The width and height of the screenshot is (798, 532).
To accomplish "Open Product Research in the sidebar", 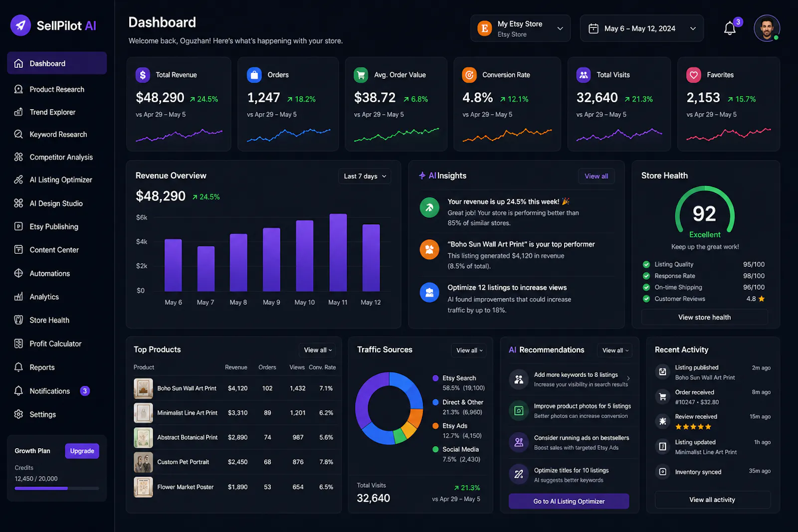I will [x=57, y=89].
